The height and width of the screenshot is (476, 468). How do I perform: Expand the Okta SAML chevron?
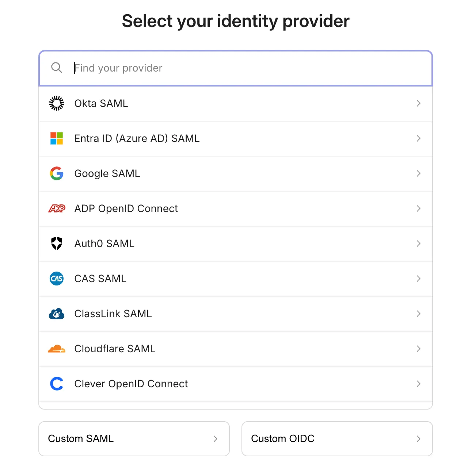pos(418,103)
